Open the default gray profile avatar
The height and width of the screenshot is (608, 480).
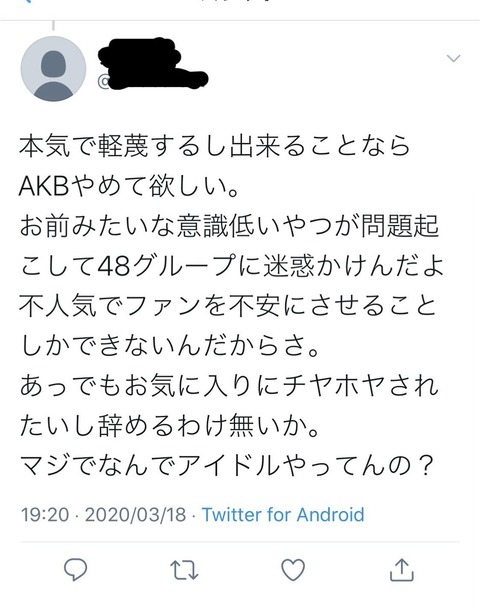pyautogui.click(x=53, y=69)
